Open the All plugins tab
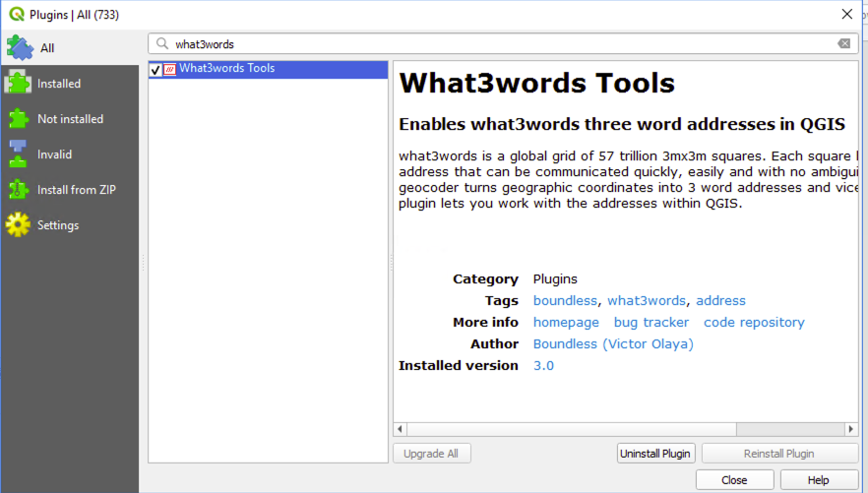The image size is (868, 493). coord(70,48)
